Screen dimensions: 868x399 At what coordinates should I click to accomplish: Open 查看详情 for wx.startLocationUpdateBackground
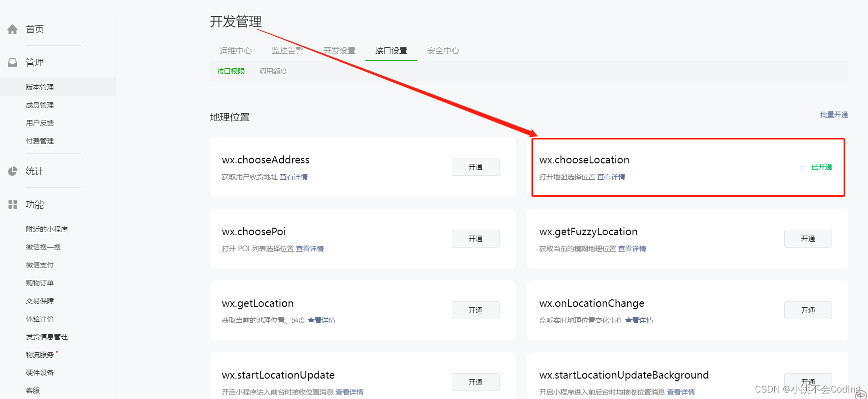681,392
